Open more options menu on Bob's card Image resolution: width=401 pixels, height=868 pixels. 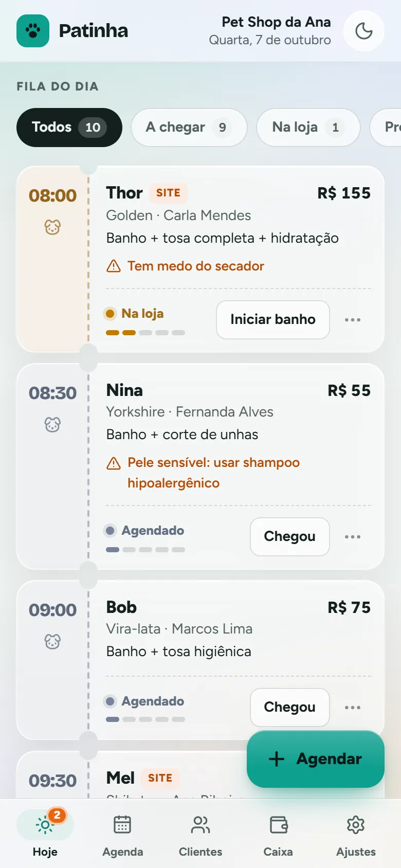pyautogui.click(x=353, y=708)
